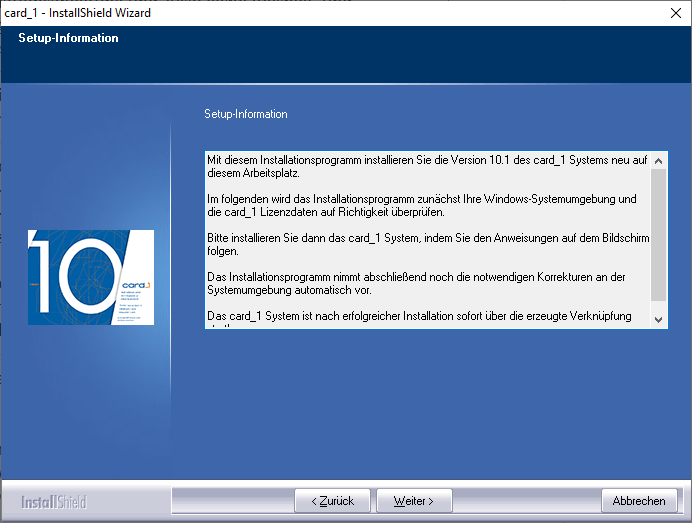Go back with the Zurück button
The height and width of the screenshot is (523, 692).
pos(332,500)
